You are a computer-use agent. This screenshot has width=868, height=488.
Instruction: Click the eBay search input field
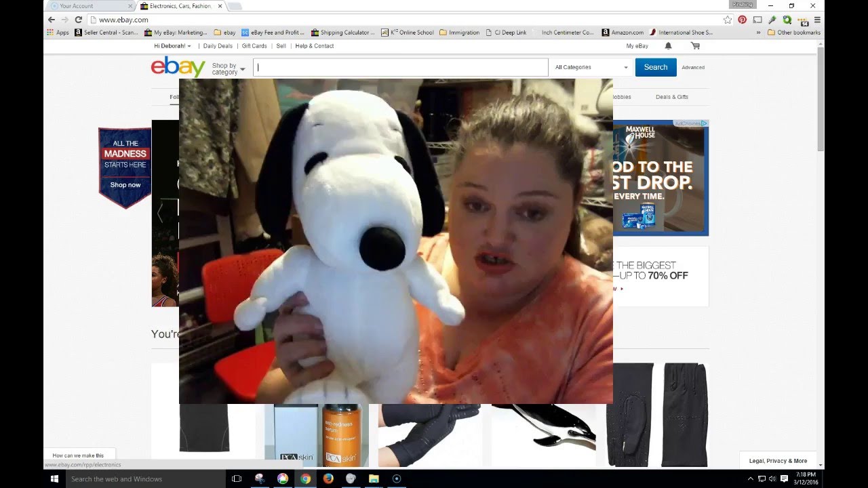pyautogui.click(x=401, y=67)
